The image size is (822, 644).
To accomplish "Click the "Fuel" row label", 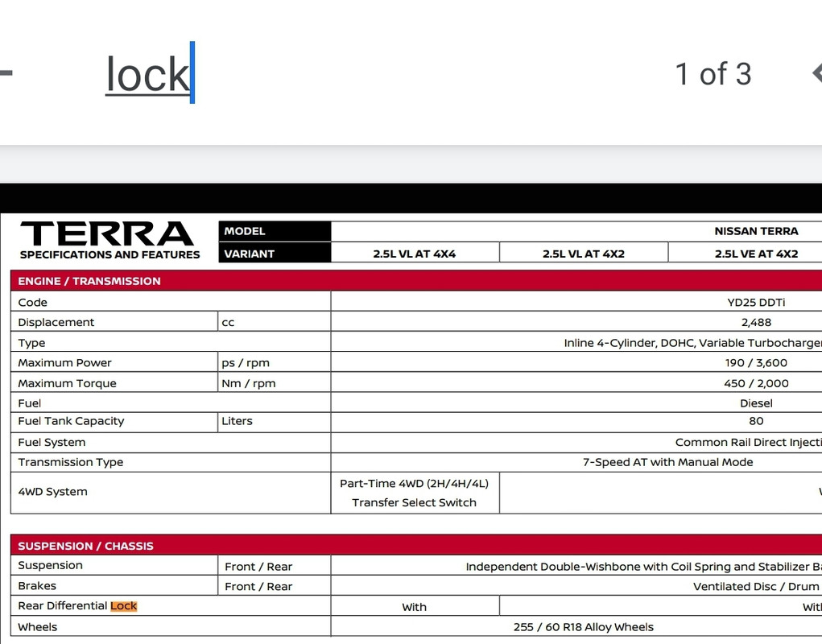I will tap(29, 403).
